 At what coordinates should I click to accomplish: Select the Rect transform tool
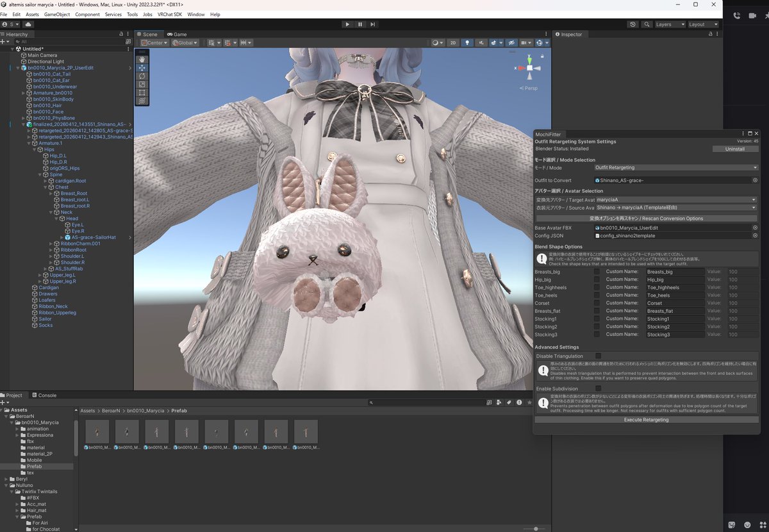tap(142, 92)
